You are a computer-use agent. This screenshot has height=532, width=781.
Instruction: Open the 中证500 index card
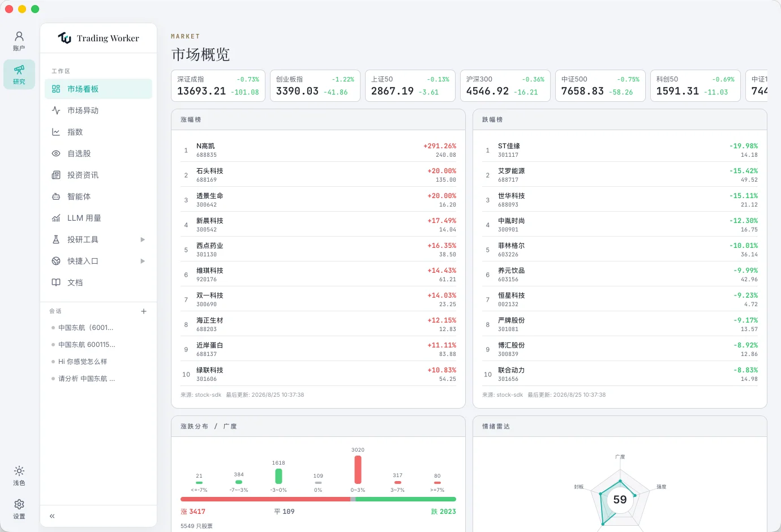point(600,86)
